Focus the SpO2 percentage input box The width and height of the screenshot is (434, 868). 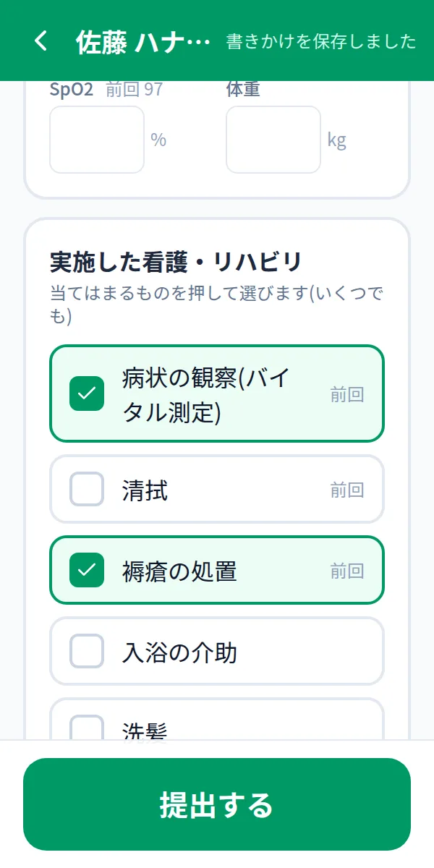(x=97, y=140)
